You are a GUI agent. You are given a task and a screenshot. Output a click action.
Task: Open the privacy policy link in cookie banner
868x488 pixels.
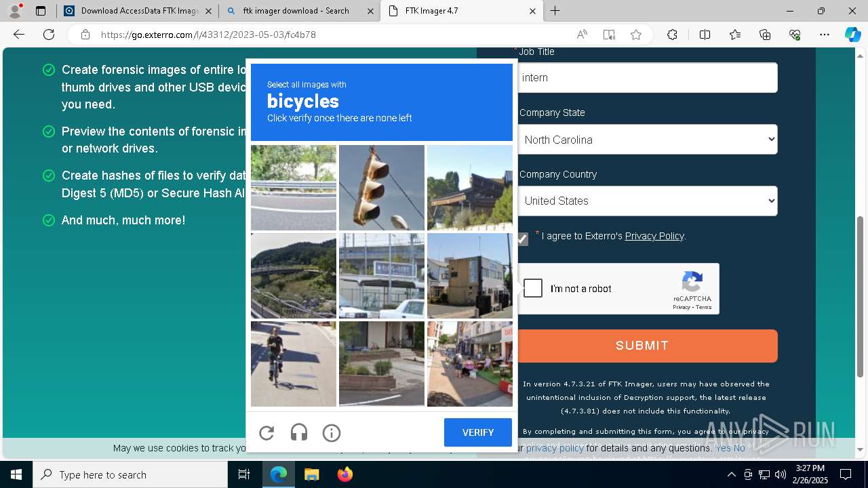click(x=555, y=448)
